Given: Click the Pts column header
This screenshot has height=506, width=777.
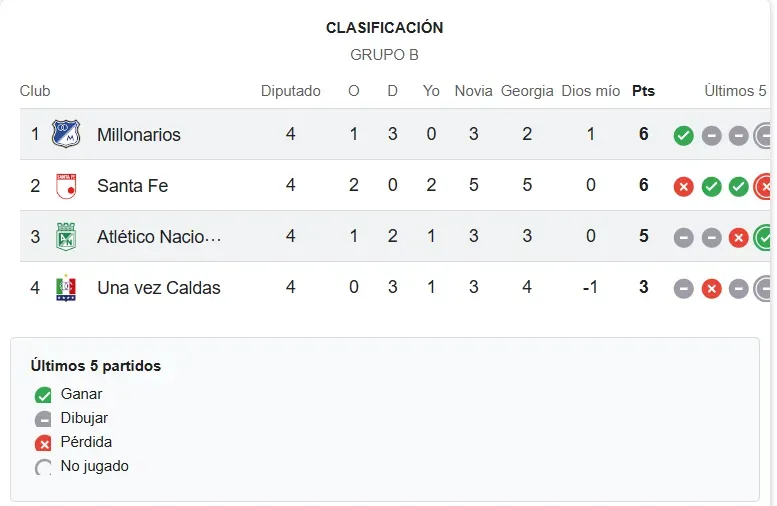Looking at the screenshot, I should (643, 91).
